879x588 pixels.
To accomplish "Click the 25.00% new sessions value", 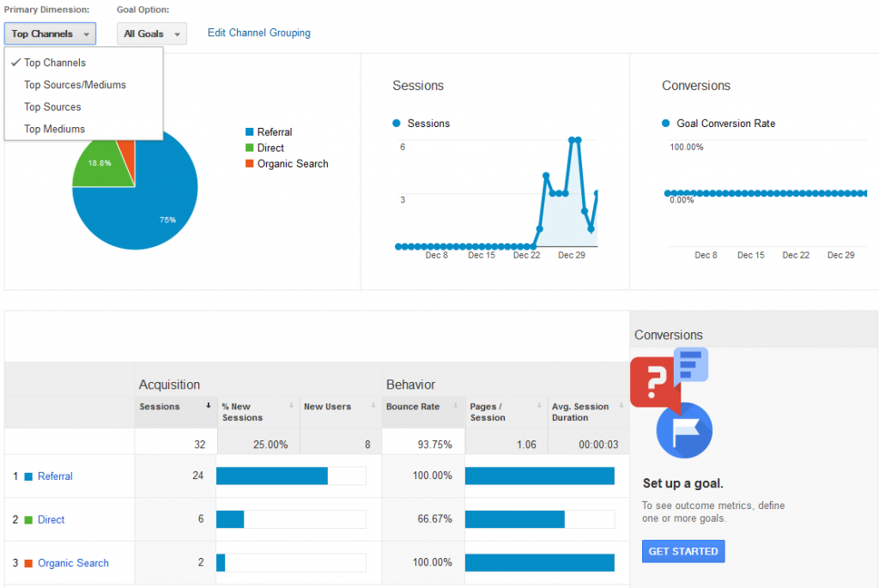I will point(270,445).
